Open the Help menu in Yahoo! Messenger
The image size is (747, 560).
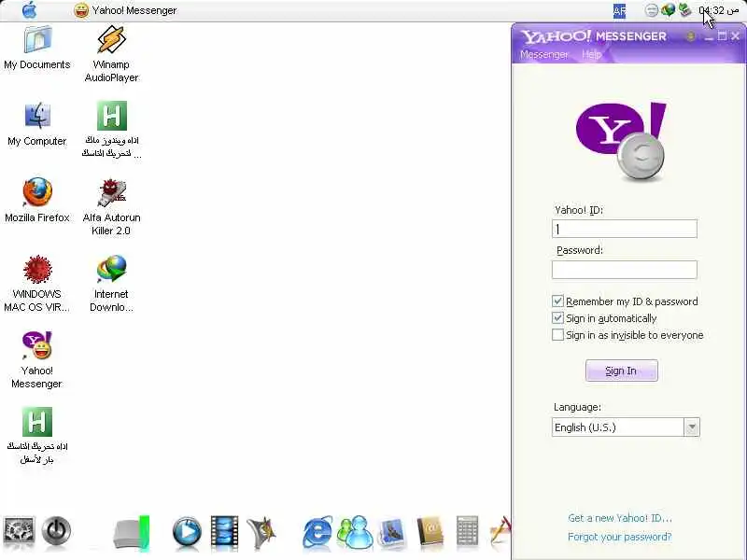click(x=591, y=54)
